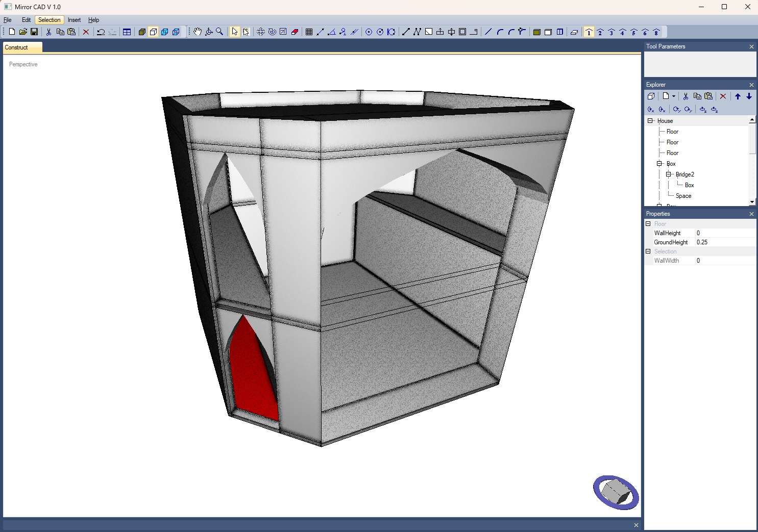Switch to floor level 2 view
758x532 pixels.
(600, 32)
